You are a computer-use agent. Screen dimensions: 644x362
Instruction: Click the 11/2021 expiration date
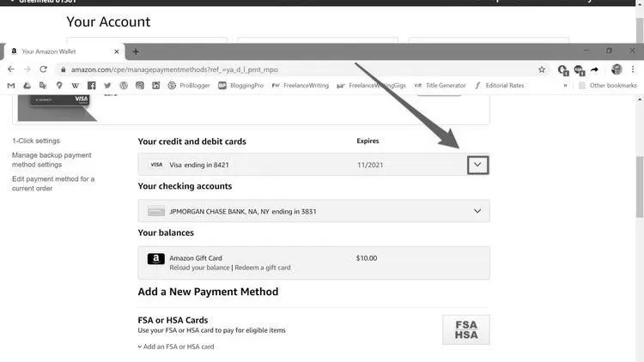[370, 165]
